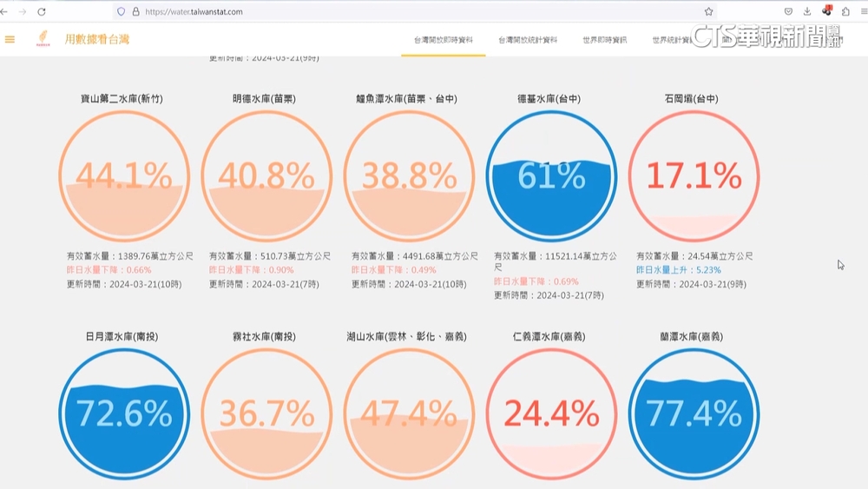The height and width of the screenshot is (489, 868).
Task: Click the title 霧社水庫(南投)
Action: [264, 336]
